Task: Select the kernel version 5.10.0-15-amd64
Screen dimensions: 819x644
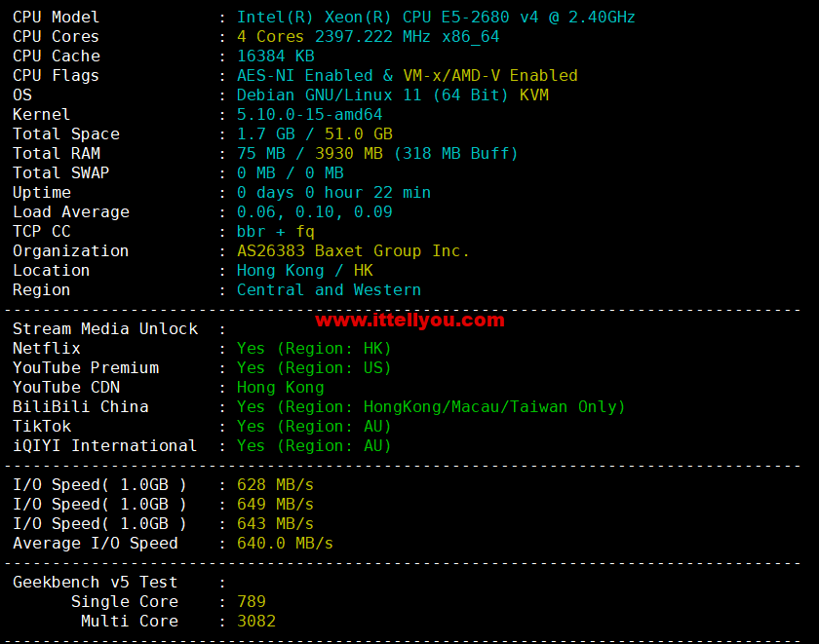Action: (x=309, y=115)
